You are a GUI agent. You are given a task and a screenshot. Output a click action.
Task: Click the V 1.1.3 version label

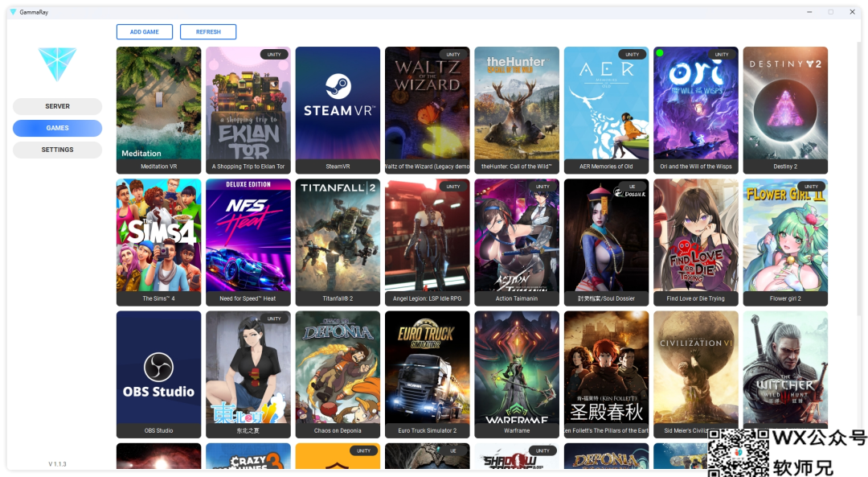coord(57,464)
